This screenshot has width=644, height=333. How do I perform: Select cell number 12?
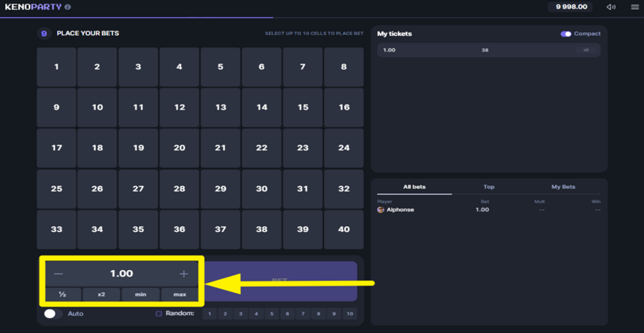180,107
